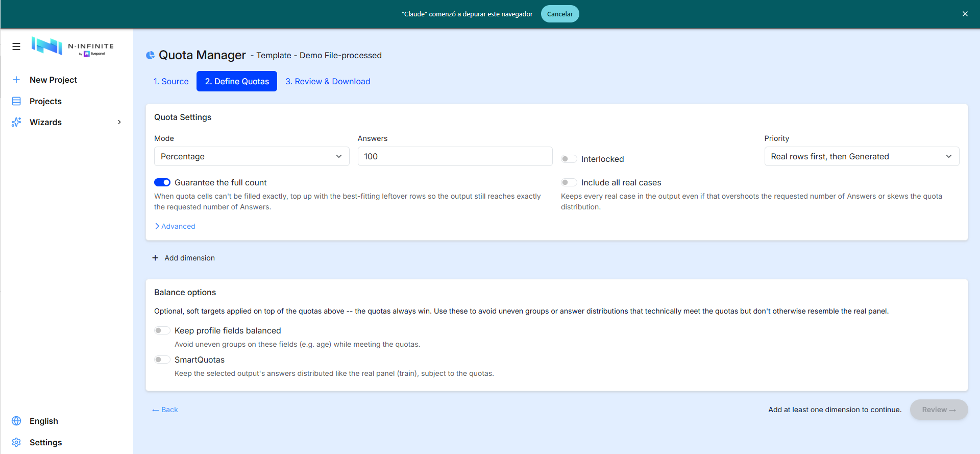980x454 pixels.
Task: Click the plus icon beside New Project
Action: coord(16,80)
